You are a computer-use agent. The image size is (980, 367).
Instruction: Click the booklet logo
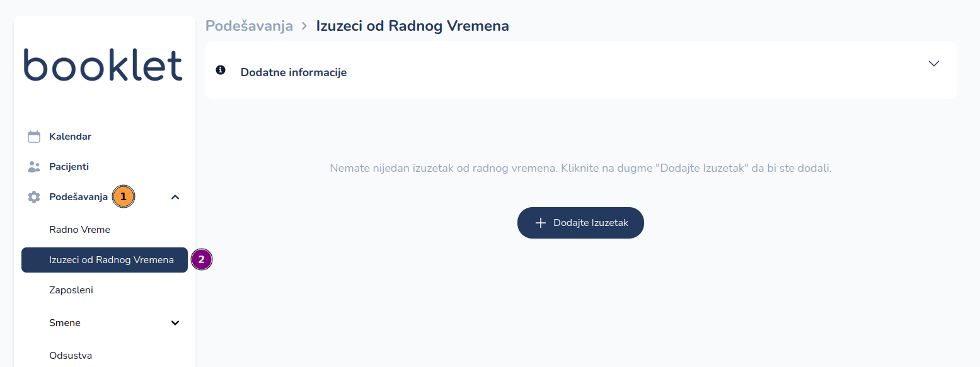click(x=103, y=64)
